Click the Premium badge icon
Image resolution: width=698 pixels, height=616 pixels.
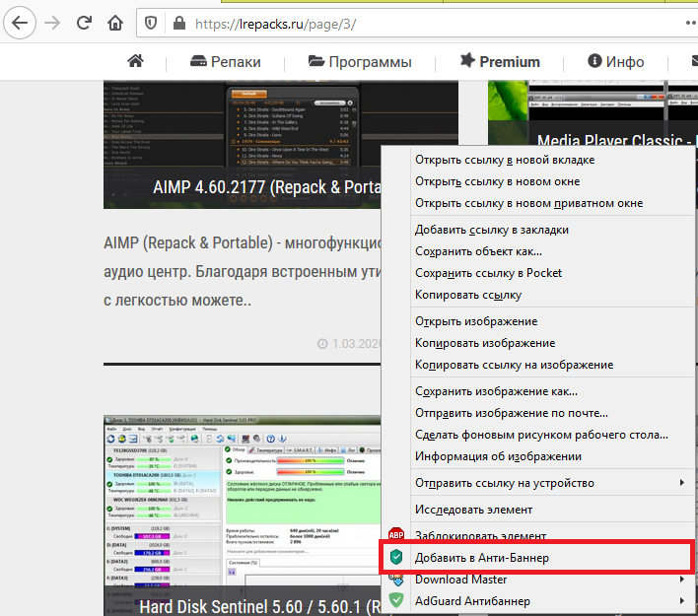[x=467, y=60]
